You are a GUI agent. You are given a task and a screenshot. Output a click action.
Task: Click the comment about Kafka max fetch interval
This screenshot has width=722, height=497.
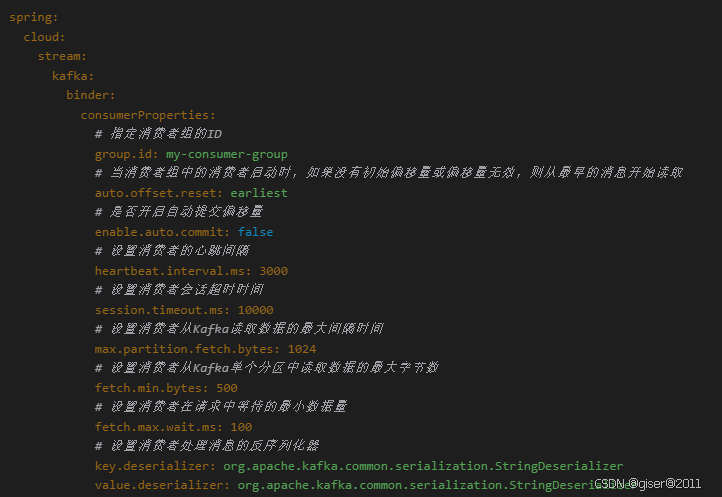click(239, 329)
